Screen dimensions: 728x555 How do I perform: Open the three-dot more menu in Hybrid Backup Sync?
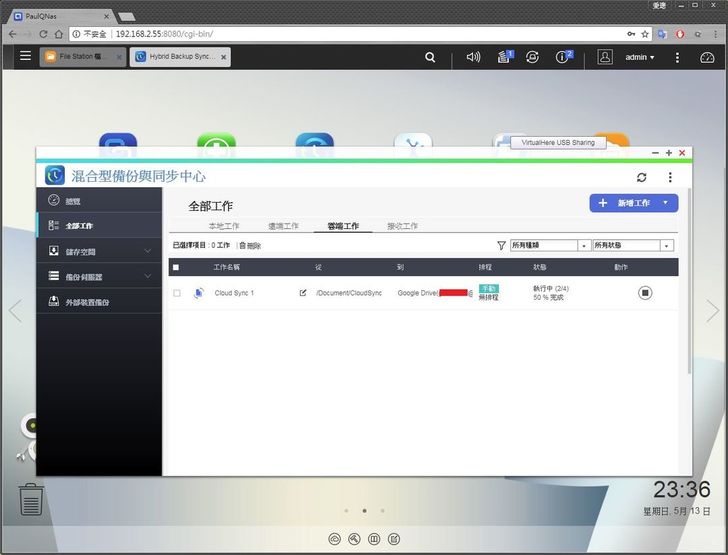[x=670, y=177]
